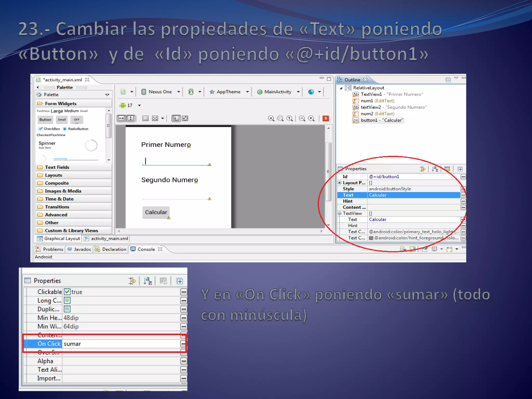Screen dimensions: 532x399
Task: Open the Text Fields palette category
Action: pyautogui.click(x=57, y=167)
